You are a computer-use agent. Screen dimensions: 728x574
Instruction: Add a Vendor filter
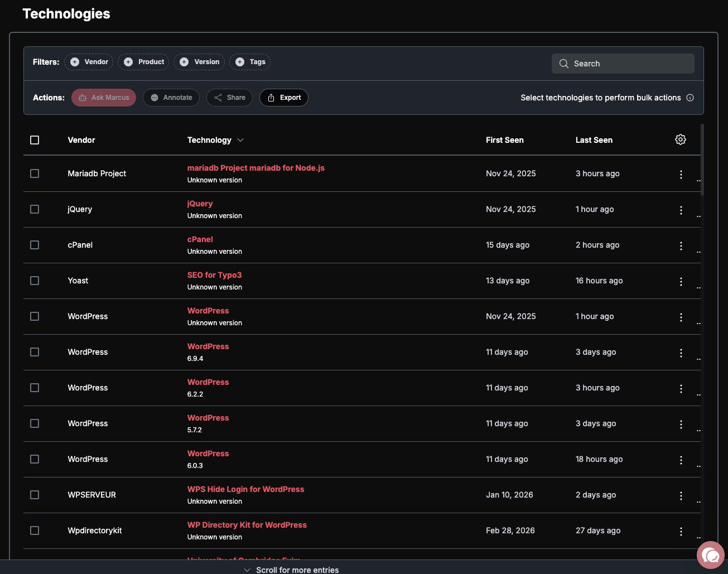[x=89, y=62]
